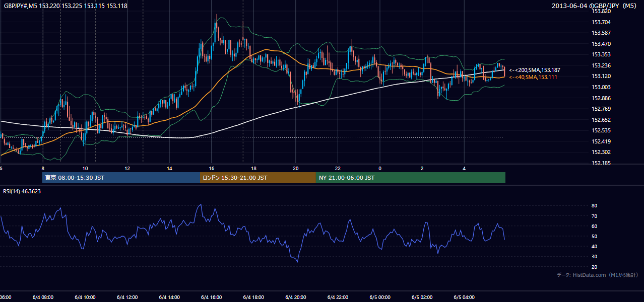Click RSI level 80 on the axis
Image resolution: width=644 pixels, height=302 pixels.
(594, 206)
